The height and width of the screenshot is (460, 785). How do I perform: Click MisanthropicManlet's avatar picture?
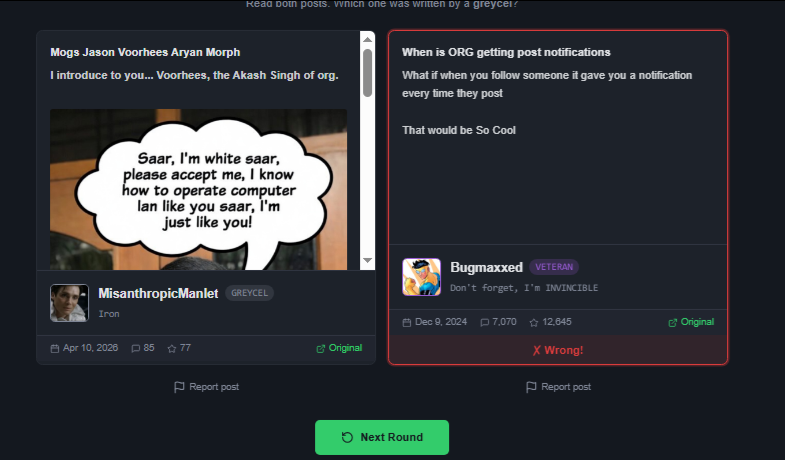pos(69,303)
